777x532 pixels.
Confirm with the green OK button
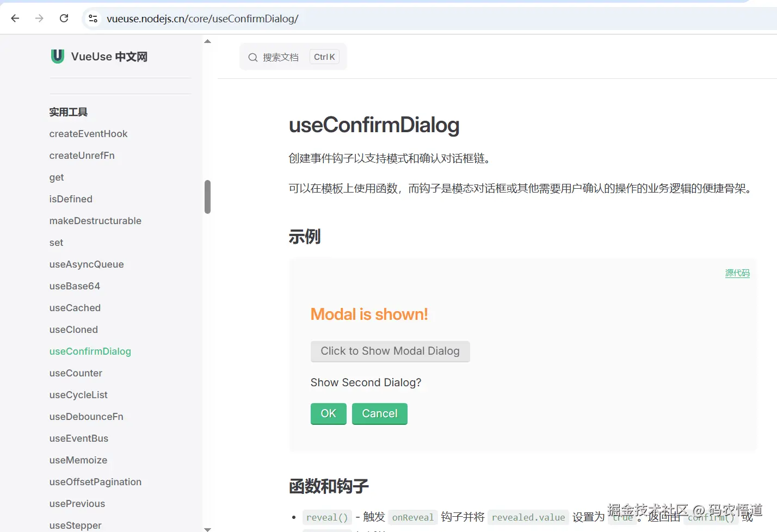tap(328, 413)
